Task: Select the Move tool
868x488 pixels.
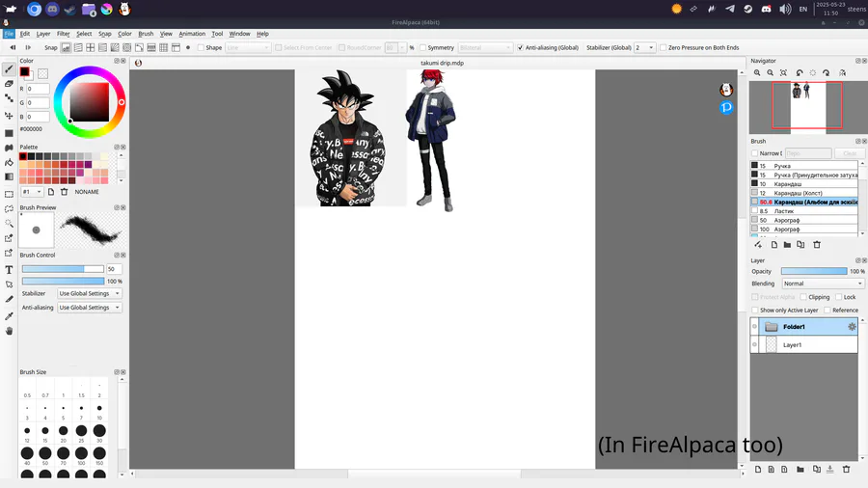Action: (9, 116)
